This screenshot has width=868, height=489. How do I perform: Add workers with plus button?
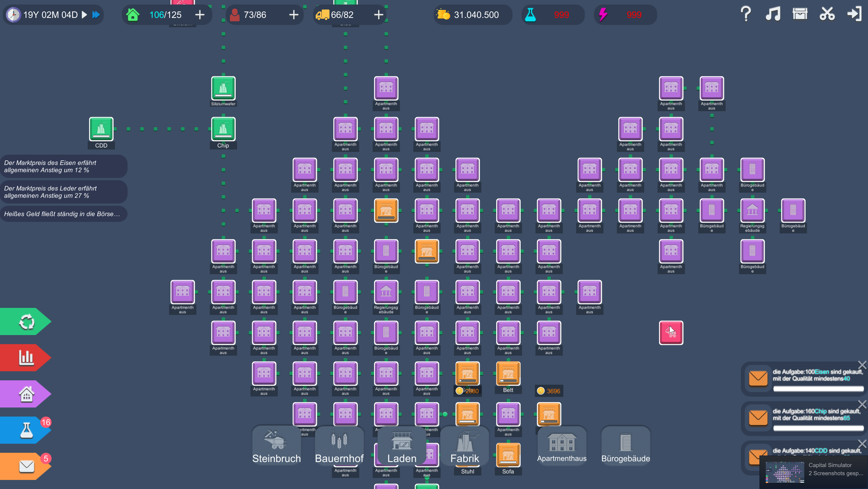(x=294, y=14)
